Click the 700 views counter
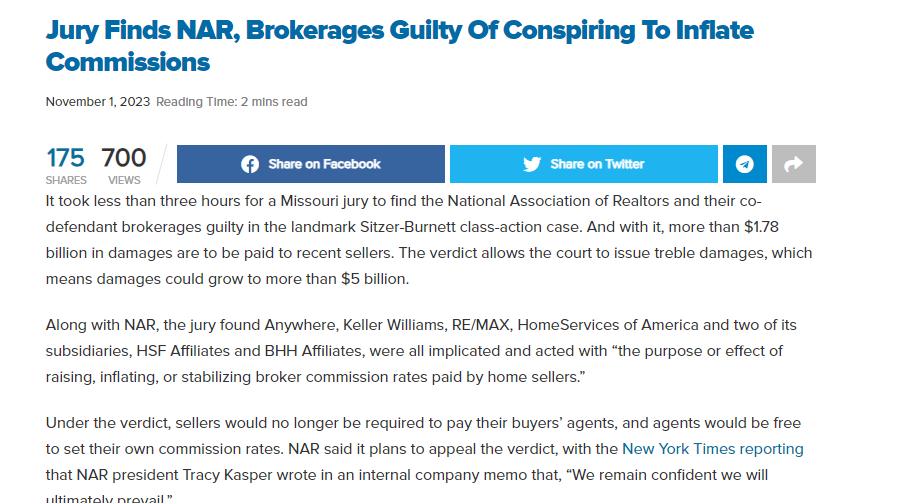The width and height of the screenshot is (918, 503). (x=124, y=158)
